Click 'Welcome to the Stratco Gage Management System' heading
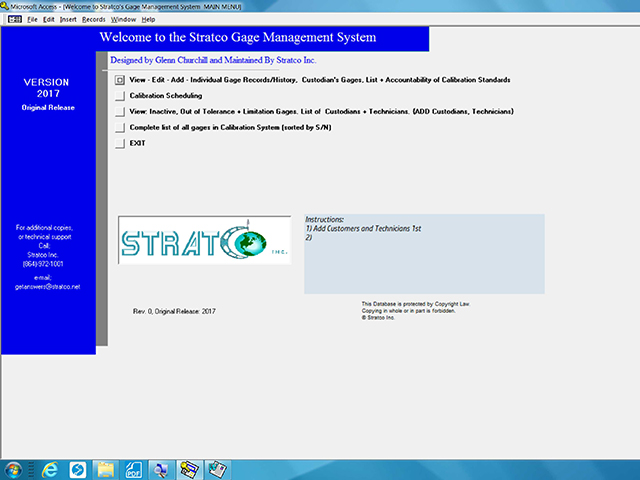Image resolution: width=640 pixels, height=480 pixels. pyautogui.click(x=238, y=37)
